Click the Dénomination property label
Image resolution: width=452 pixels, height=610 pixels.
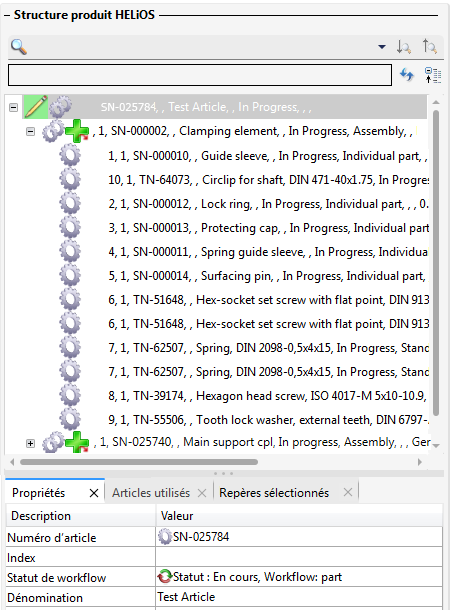[45, 598]
